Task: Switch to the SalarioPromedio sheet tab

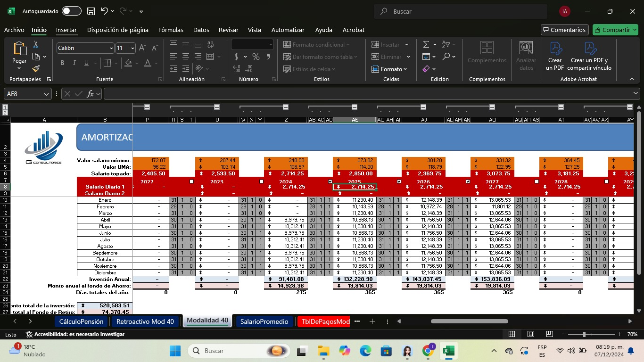Action: point(264,321)
